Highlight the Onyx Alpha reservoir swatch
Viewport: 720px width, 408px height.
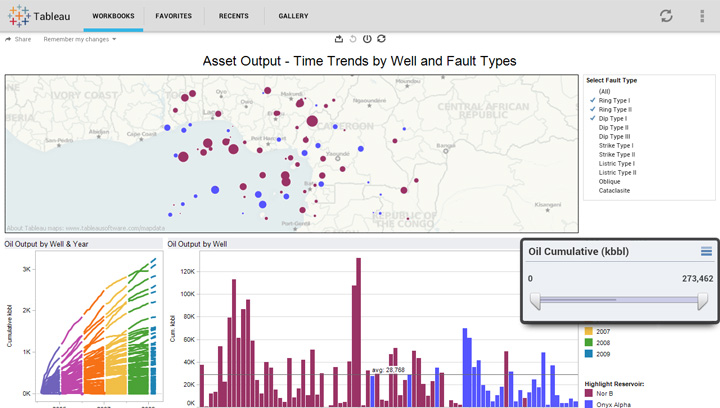pyautogui.click(x=589, y=404)
